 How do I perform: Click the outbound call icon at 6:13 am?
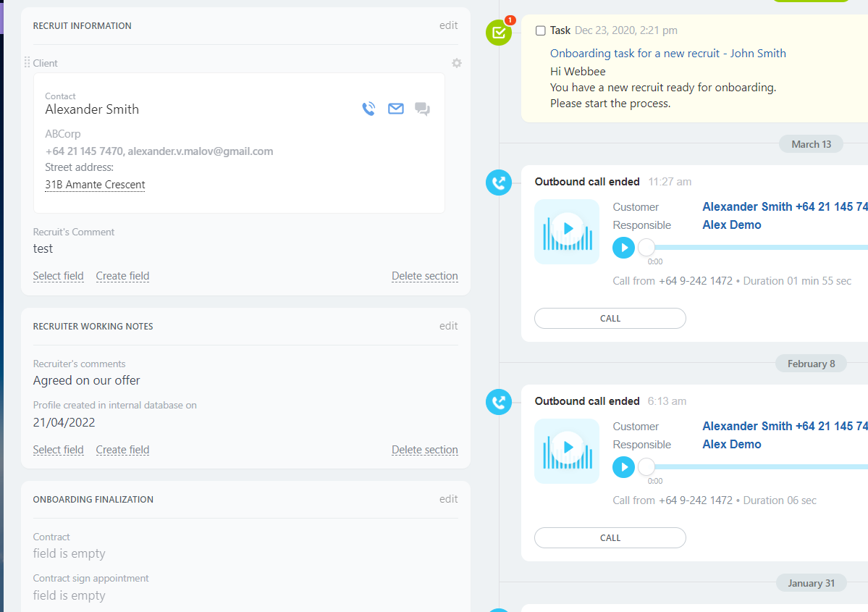pyautogui.click(x=498, y=402)
